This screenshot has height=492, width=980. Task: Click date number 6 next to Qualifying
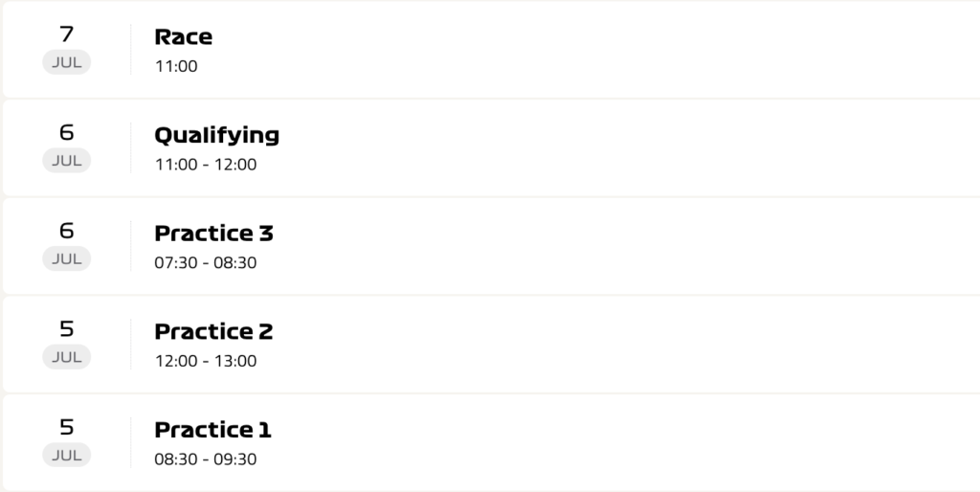pyautogui.click(x=66, y=132)
